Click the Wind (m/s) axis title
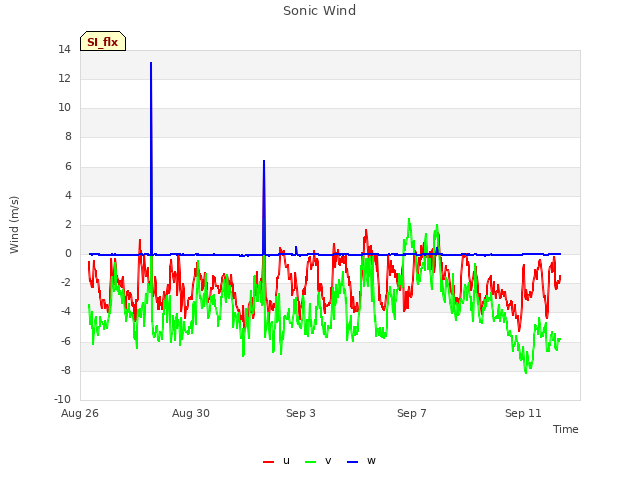Image resolution: width=640 pixels, height=480 pixels. click(14, 225)
